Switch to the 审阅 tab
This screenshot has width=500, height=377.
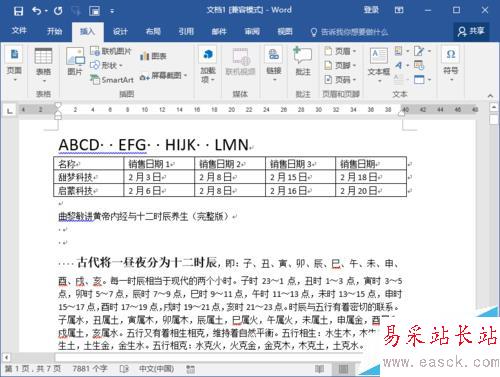point(252,32)
